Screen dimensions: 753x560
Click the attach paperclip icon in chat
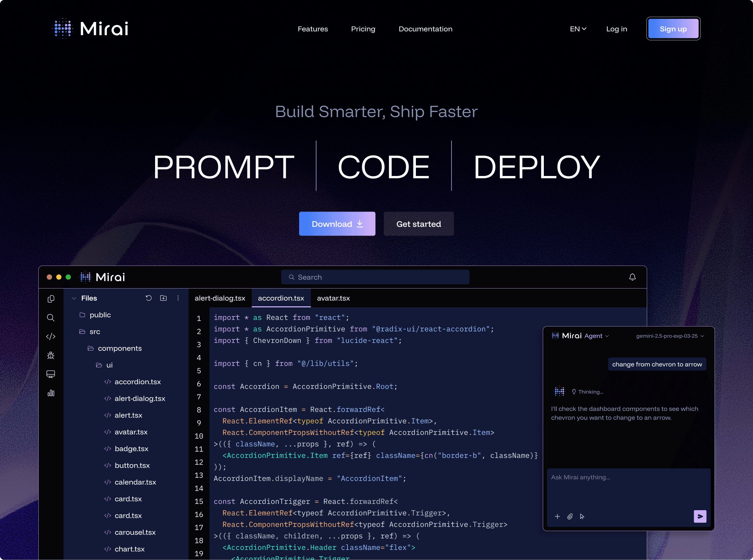tap(570, 516)
